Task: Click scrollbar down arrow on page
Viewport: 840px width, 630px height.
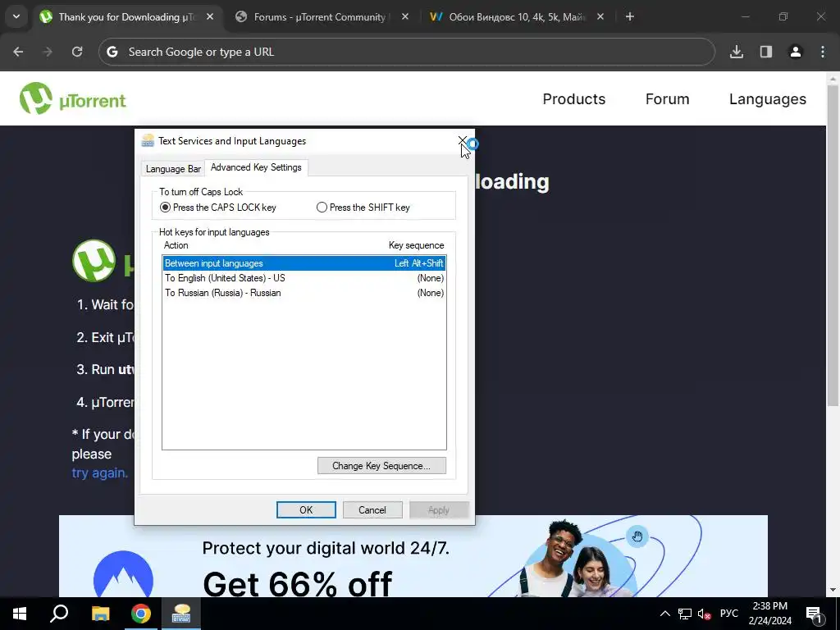Action: [x=833, y=590]
